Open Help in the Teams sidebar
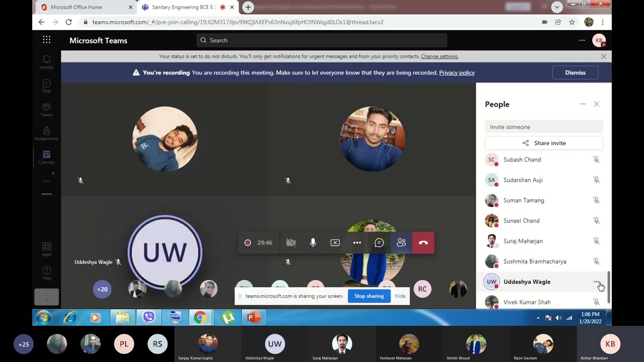The width and height of the screenshot is (644, 362). [46, 273]
